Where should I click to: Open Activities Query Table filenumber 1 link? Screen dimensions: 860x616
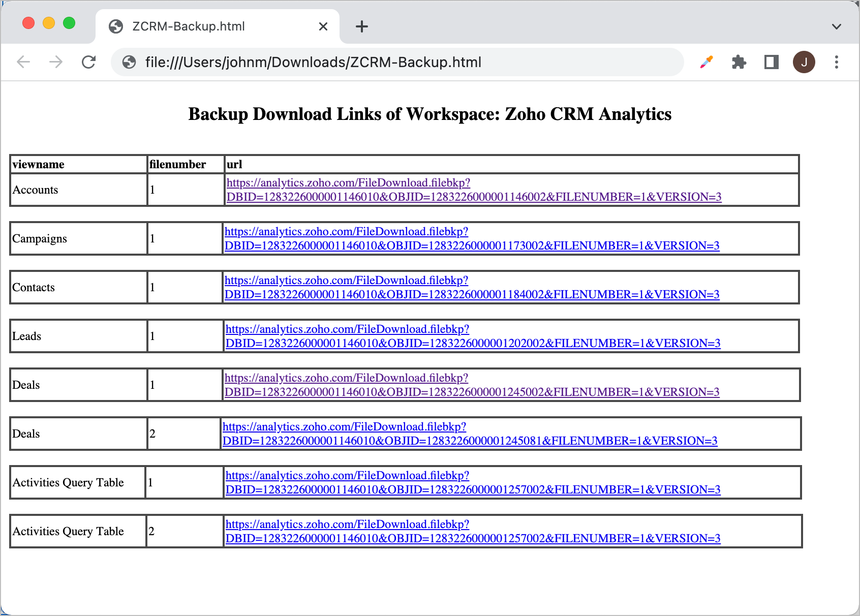pos(473,482)
